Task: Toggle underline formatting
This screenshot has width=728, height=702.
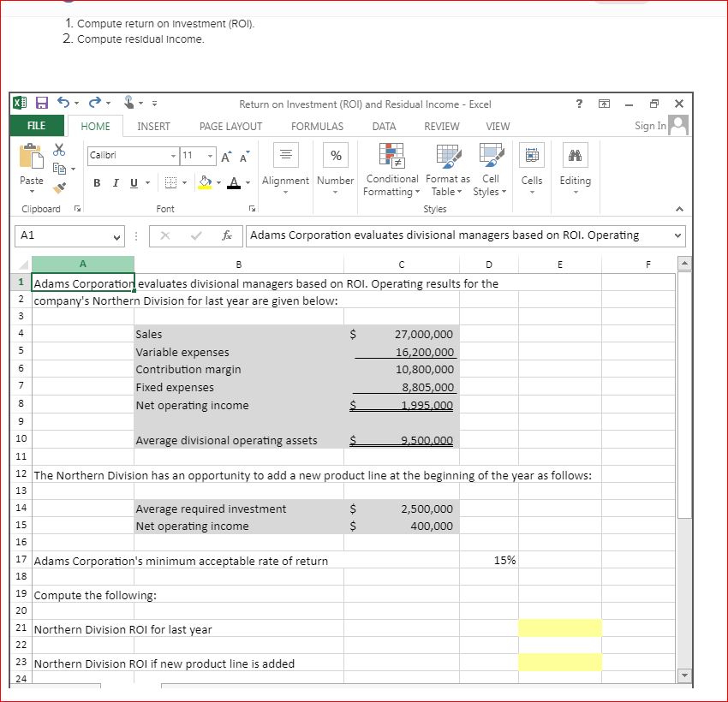Action: click(x=134, y=183)
